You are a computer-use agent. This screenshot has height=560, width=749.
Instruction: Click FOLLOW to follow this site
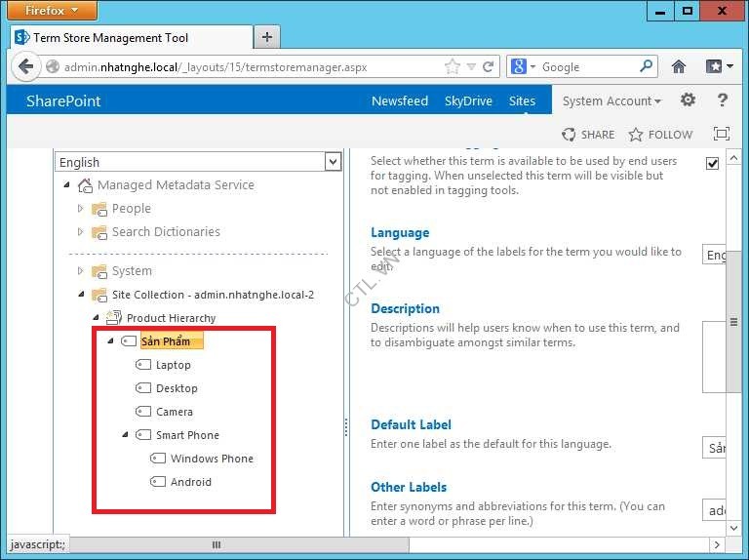click(x=660, y=135)
